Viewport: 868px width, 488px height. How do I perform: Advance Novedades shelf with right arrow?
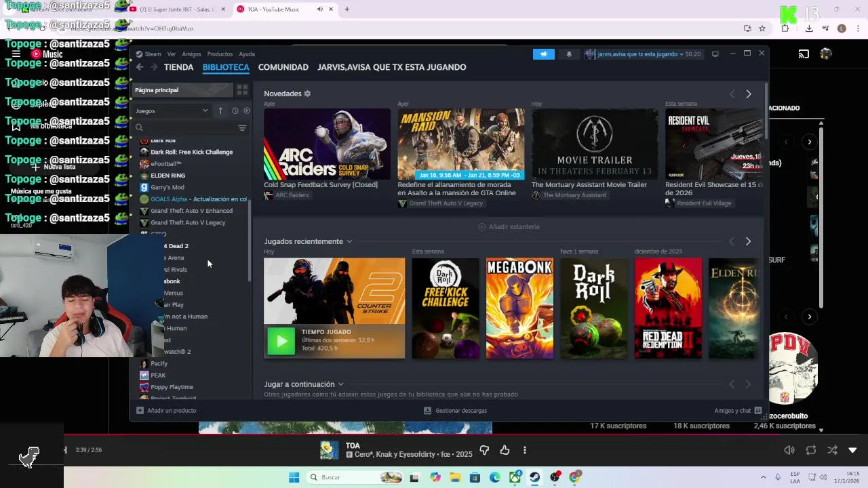coord(749,94)
